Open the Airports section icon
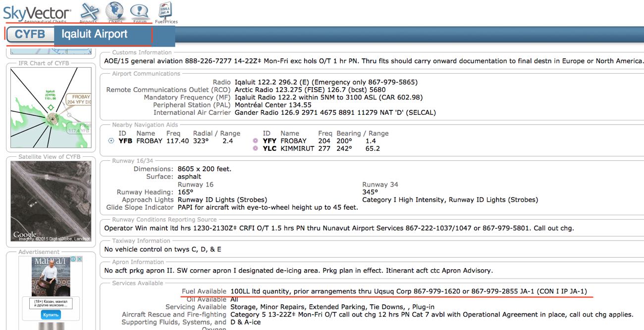Viewport: 644px width, 330px height. click(x=89, y=12)
